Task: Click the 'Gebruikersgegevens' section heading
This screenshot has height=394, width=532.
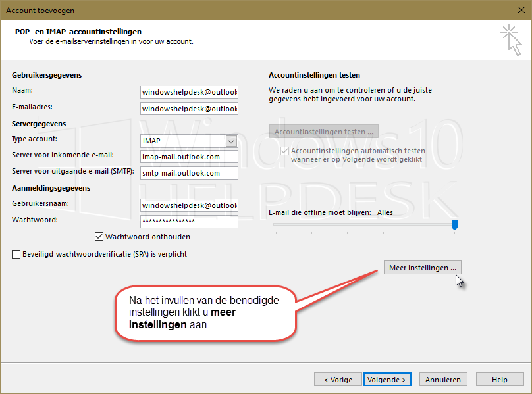Action: pos(47,75)
